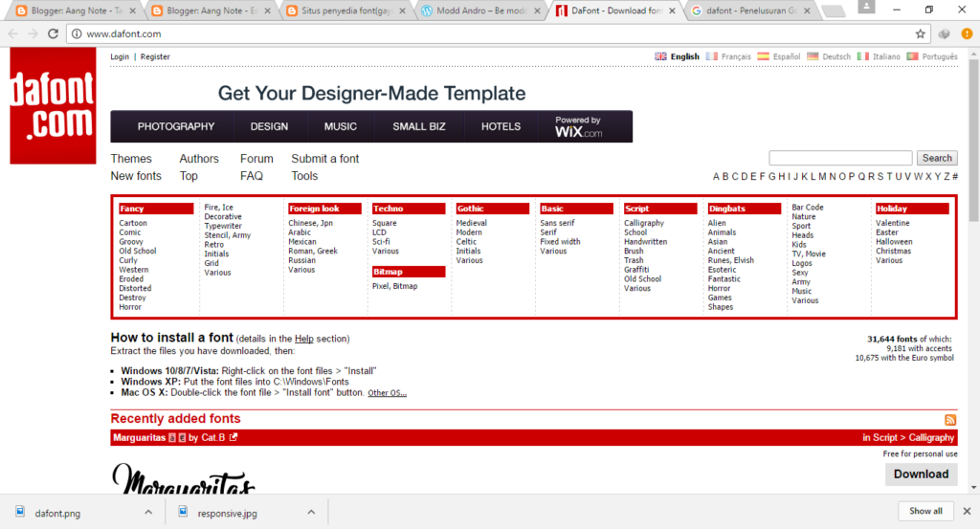The image size is (980, 529).
Task: Click the page vertical scrollbar
Action: [973, 141]
